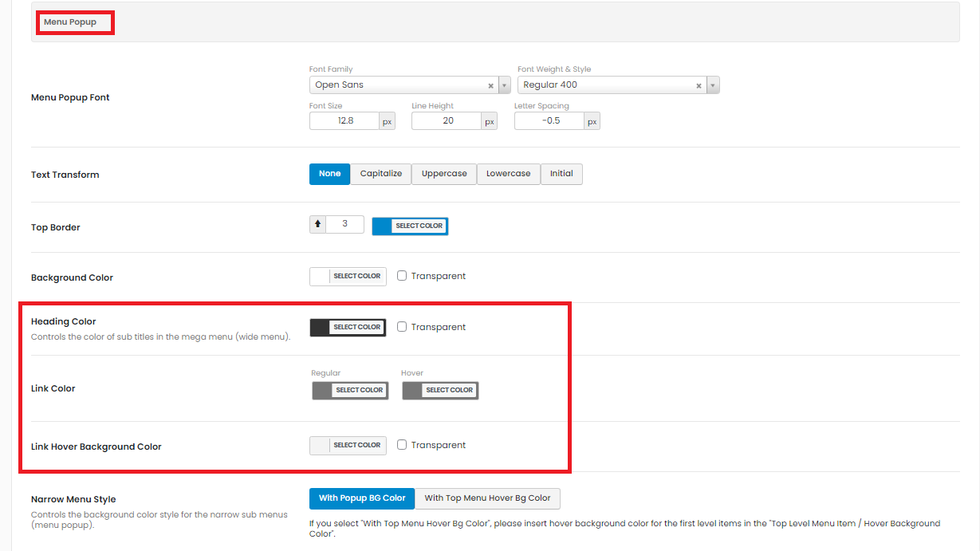The width and height of the screenshot is (980, 551).
Task: Clear the Regular 400 font weight selection
Action: 699,85
